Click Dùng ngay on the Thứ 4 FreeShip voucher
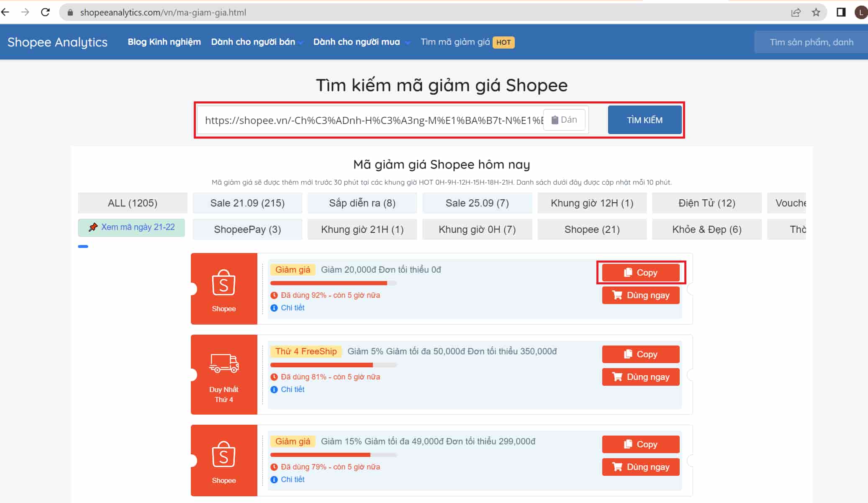This screenshot has width=868, height=503. (x=640, y=377)
